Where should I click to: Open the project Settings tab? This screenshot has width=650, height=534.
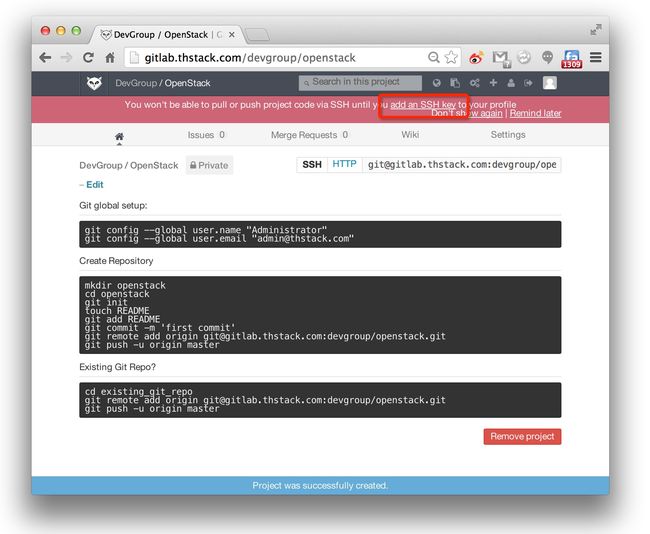508,135
